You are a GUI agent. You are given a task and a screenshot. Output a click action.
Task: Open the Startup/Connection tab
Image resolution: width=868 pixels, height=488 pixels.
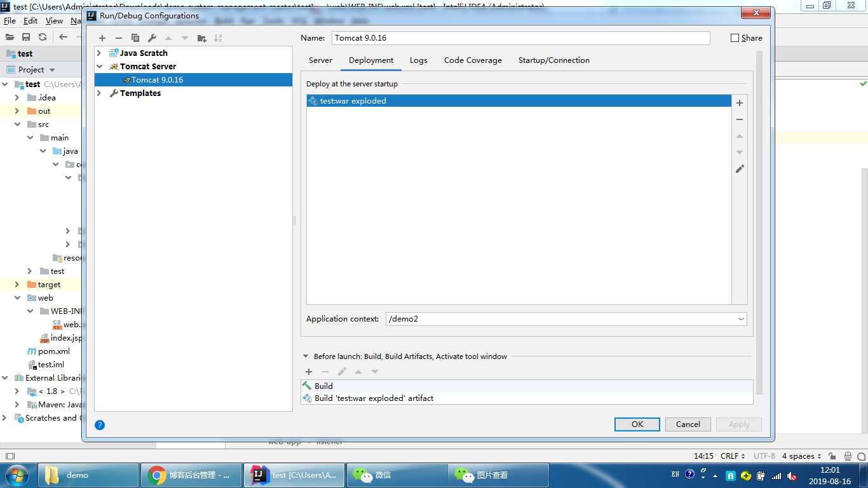(x=554, y=60)
